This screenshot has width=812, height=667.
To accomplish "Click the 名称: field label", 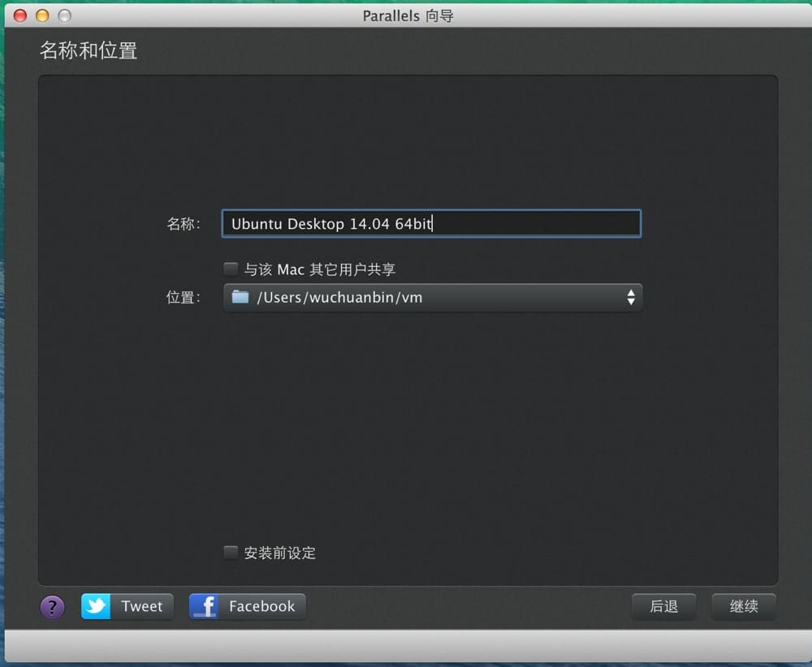I will [184, 223].
